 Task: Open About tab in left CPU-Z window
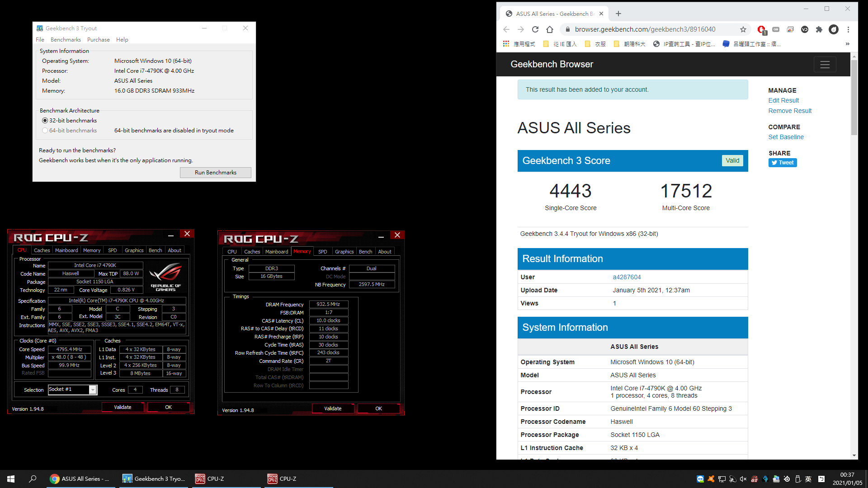[175, 250]
